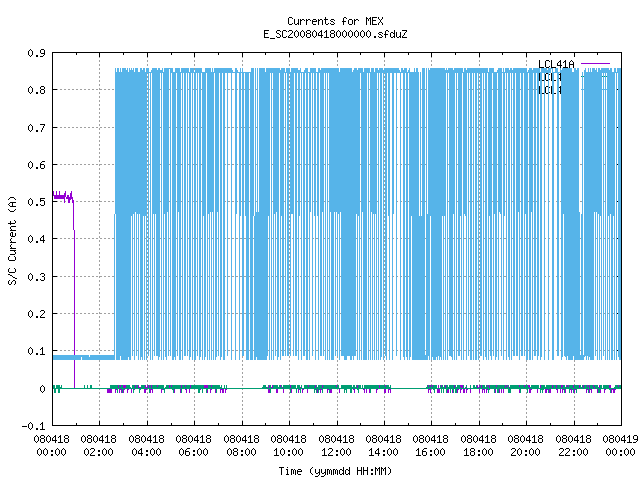Image resolution: width=640 pixels, height=480 pixels.
Task: Click the x-axis time label "10:00"
Action: 288,452
